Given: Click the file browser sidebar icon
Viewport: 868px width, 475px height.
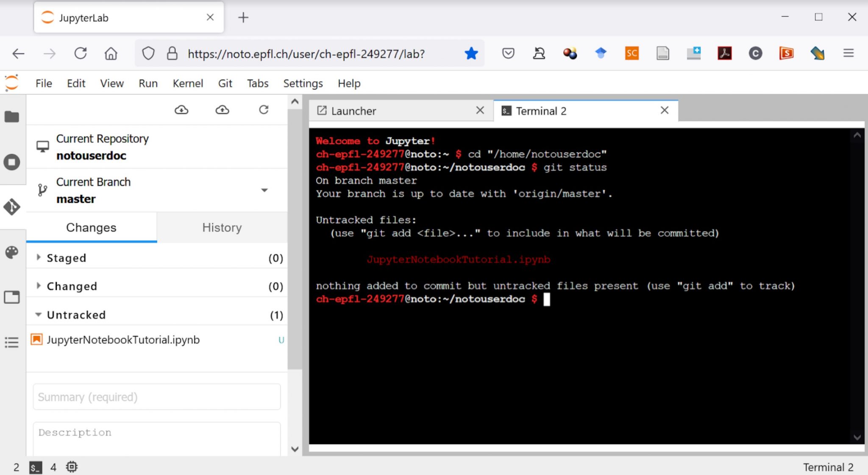Looking at the screenshot, I should [12, 116].
